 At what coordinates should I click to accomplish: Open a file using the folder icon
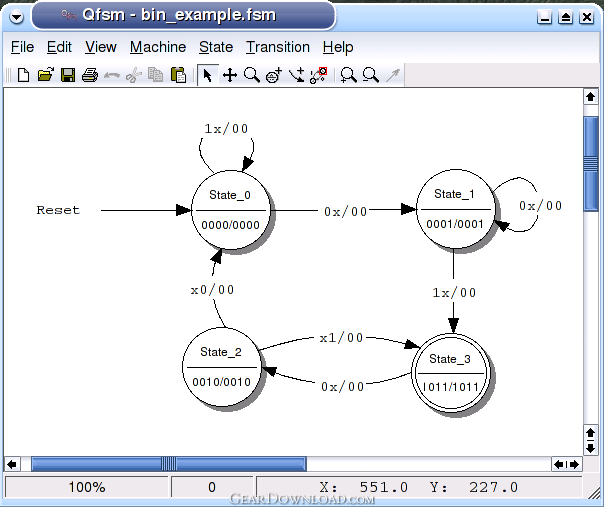coord(45,75)
